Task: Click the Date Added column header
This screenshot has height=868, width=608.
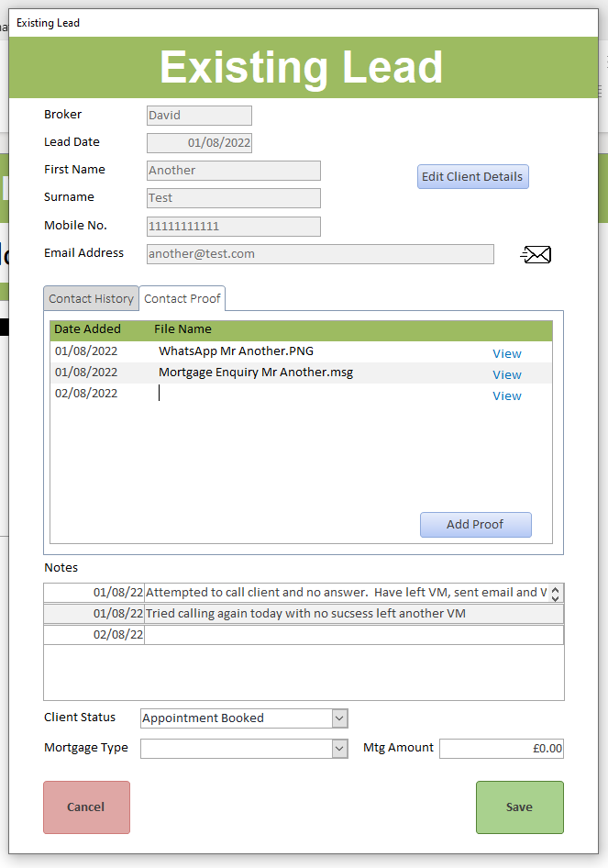Action: pos(87,328)
